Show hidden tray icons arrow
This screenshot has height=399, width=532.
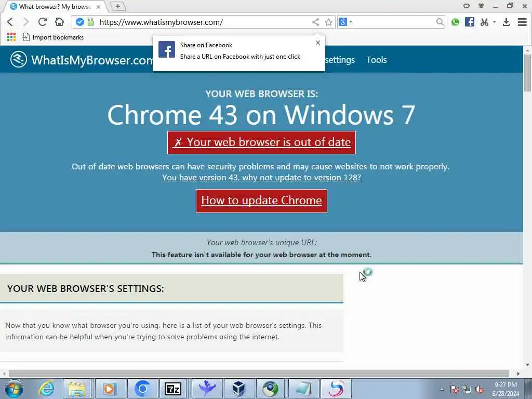[x=442, y=390]
